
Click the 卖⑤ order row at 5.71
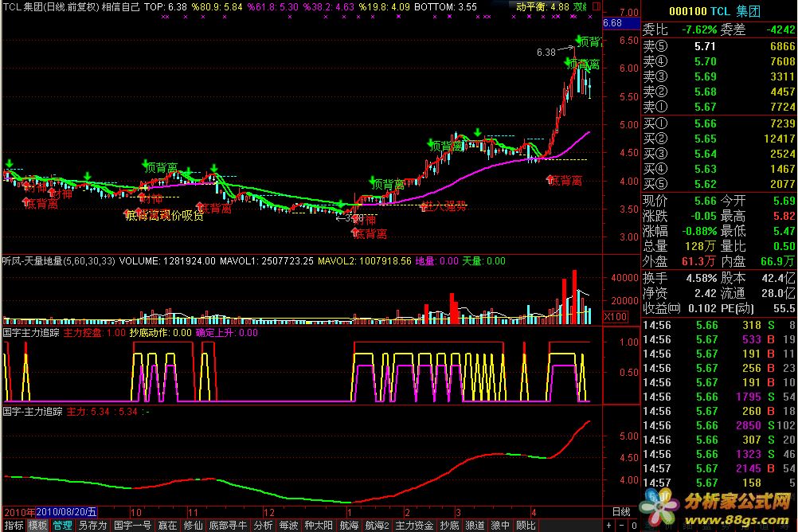click(718, 46)
